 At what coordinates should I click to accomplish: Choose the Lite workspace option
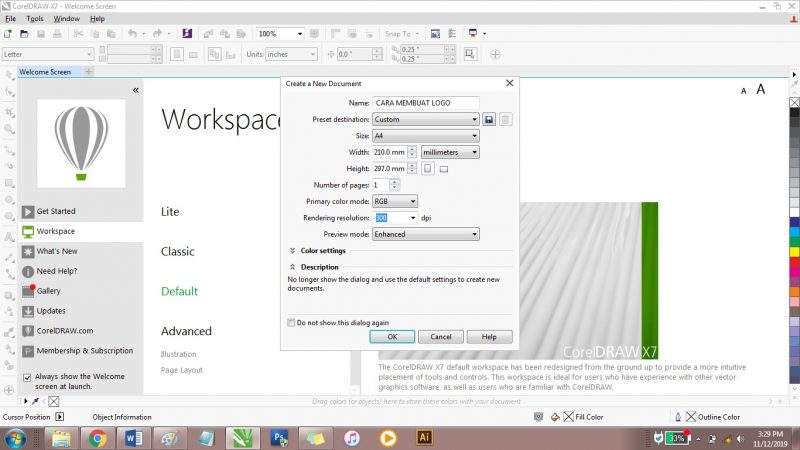coord(170,212)
